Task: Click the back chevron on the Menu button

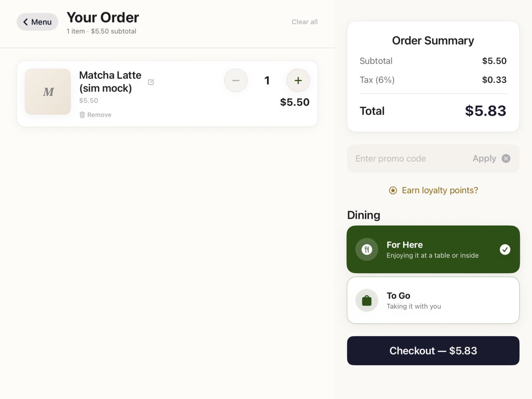Action: pos(26,22)
